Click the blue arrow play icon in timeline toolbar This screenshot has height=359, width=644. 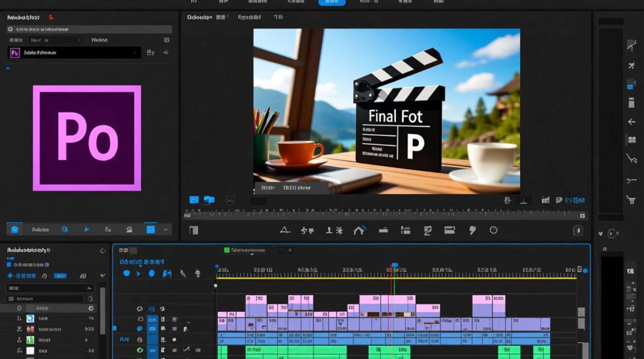coord(138,273)
